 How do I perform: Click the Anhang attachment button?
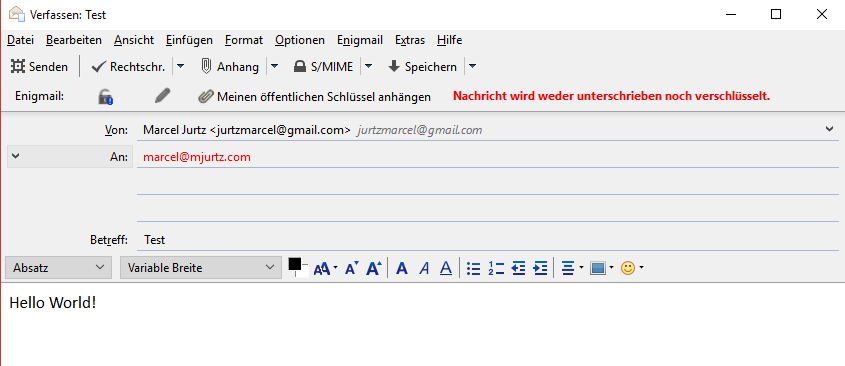coord(230,67)
